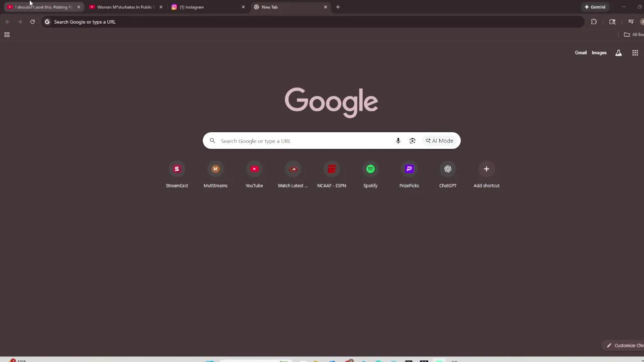The width and height of the screenshot is (644, 362).
Task: Open the Watch Latest shortcut
Action: click(x=293, y=175)
